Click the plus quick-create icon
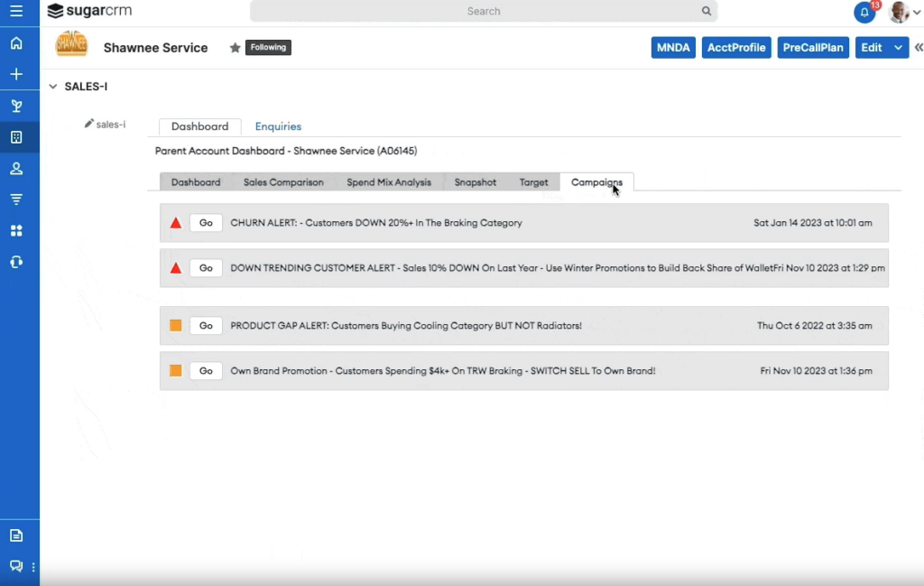 pos(16,74)
